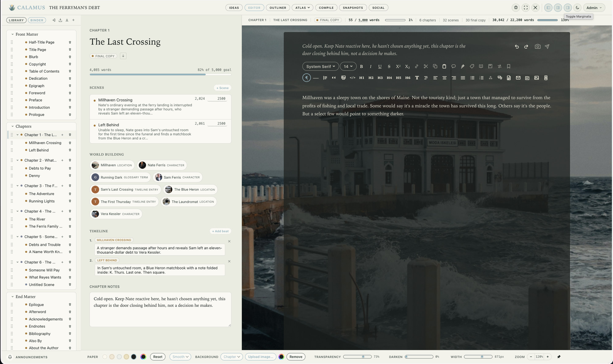The width and height of the screenshot is (613, 364).
Task: Adjust the Width slider
Action: coord(478,357)
